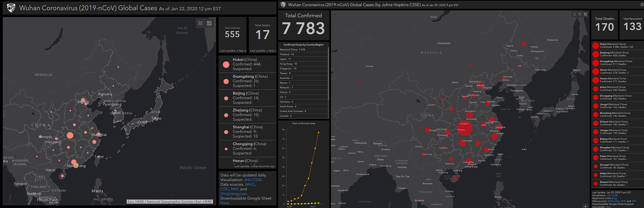Select Guangdong (China) entry with 26 confirmed
The height and width of the screenshot is (208, 644).
(247, 81)
